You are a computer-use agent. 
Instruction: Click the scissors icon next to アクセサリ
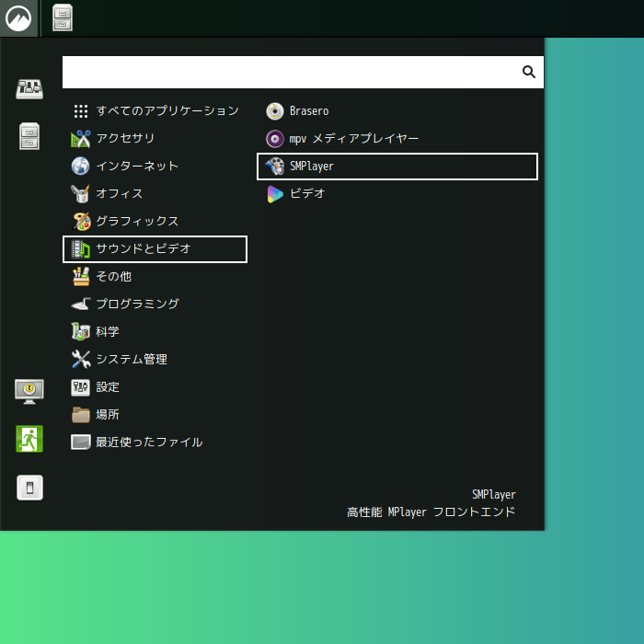click(81, 139)
